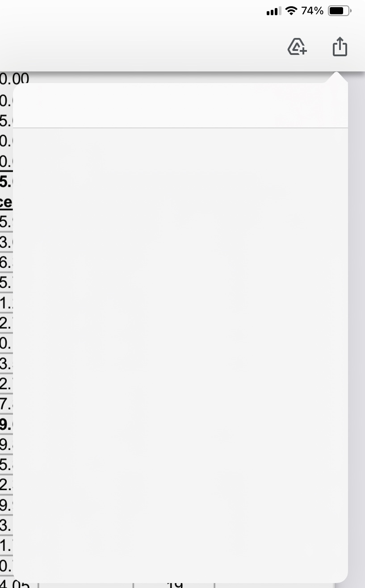Tap the battery icon in the status bar
Image resolution: width=365 pixels, height=588 pixels.
(340, 11)
